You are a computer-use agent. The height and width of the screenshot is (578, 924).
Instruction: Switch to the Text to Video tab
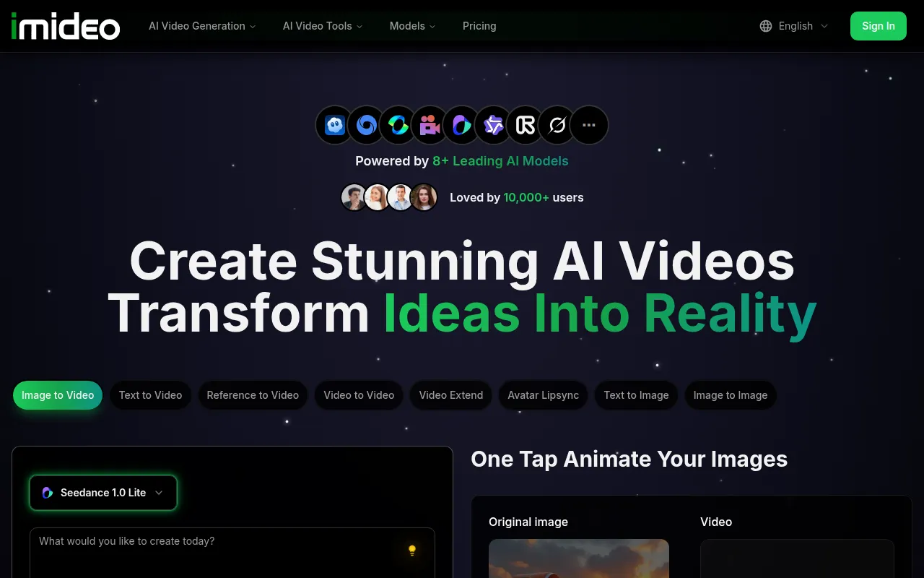150,395
